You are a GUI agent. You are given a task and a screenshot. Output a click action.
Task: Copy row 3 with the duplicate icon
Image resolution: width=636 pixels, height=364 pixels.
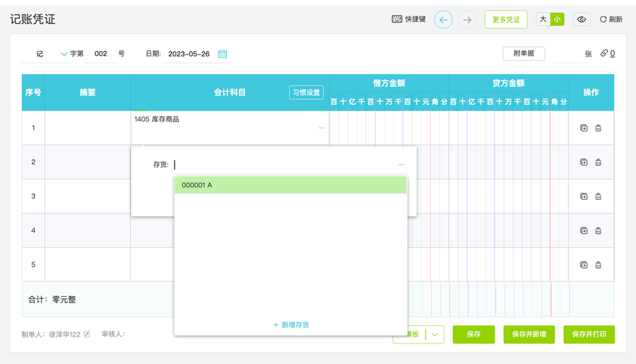[584, 196]
